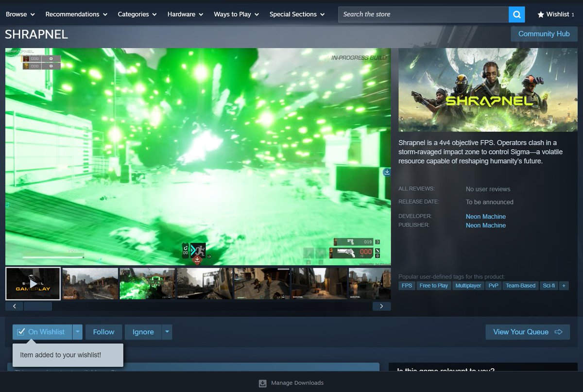Select the fifth screenshot thumbnail
The image size is (583, 392).
pos(262,284)
